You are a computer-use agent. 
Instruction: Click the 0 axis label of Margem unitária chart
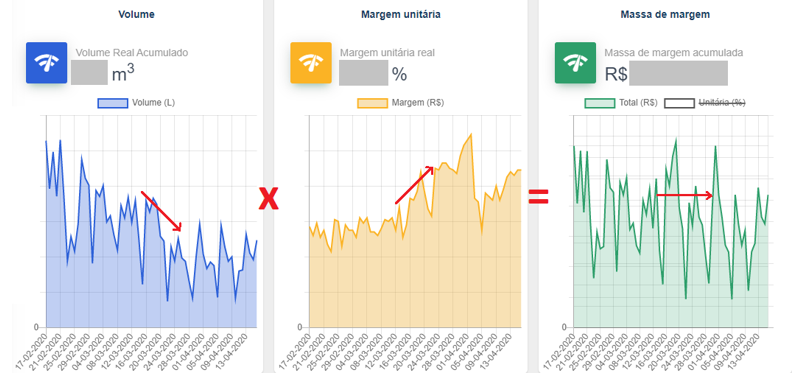coord(299,327)
